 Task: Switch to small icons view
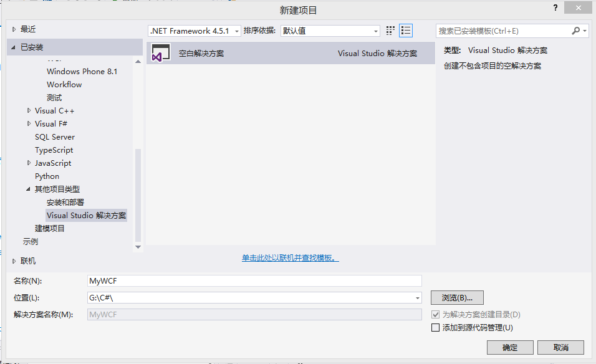pos(390,31)
